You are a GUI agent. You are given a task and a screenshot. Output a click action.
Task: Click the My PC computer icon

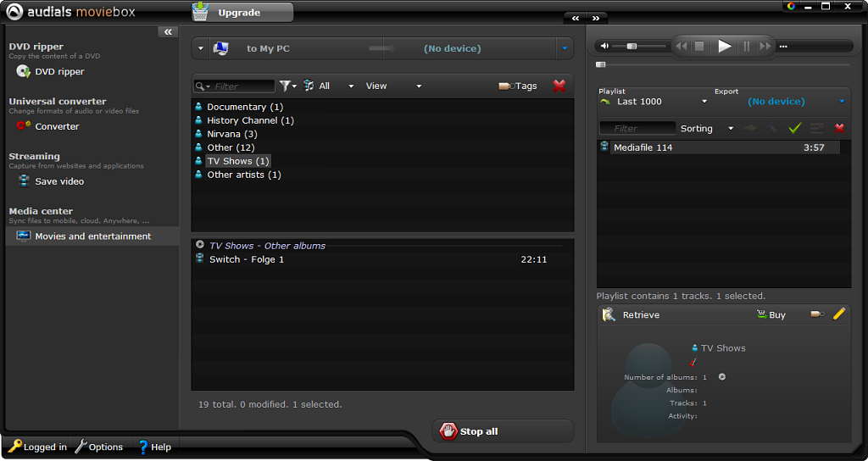(221, 48)
